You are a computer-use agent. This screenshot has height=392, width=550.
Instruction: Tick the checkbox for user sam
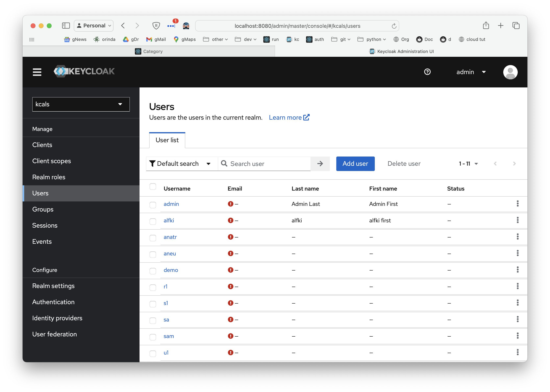tap(153, 337)
